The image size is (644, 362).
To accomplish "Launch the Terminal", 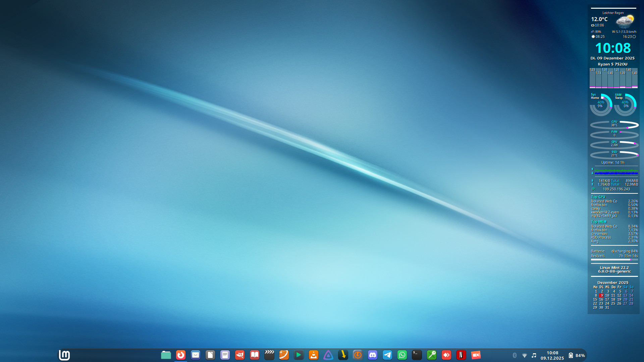I will [x=417, y=355].
